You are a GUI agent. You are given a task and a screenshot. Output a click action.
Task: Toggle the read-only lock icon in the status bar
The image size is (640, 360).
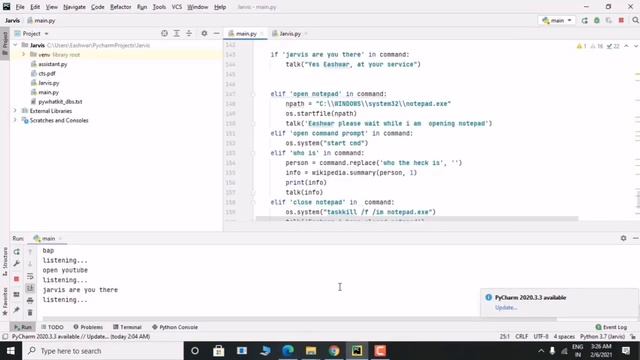coord(633,337)
